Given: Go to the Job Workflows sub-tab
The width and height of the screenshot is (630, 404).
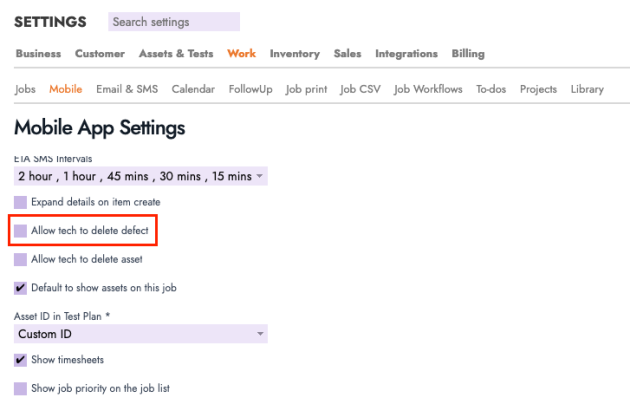Looking at the screenshot, I should click(428, 89).
